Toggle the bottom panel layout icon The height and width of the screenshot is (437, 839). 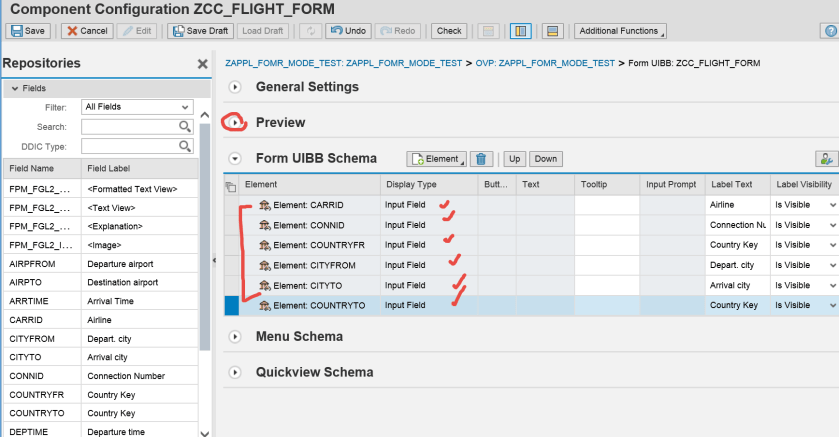pos(553,31)
